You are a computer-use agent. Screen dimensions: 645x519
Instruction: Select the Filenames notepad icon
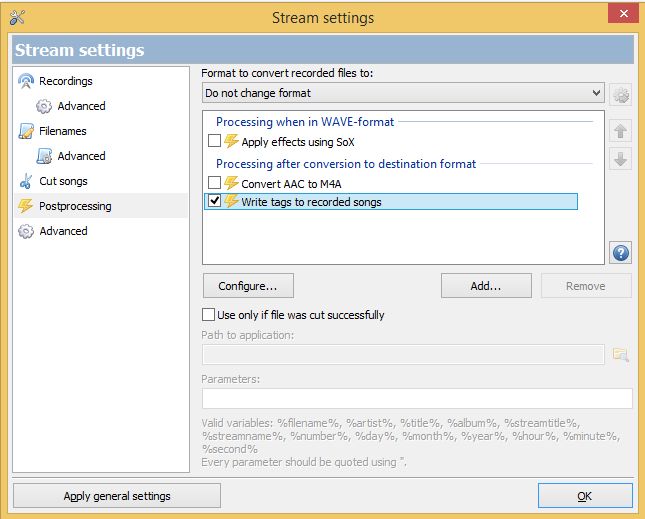[x=26, y=131]
